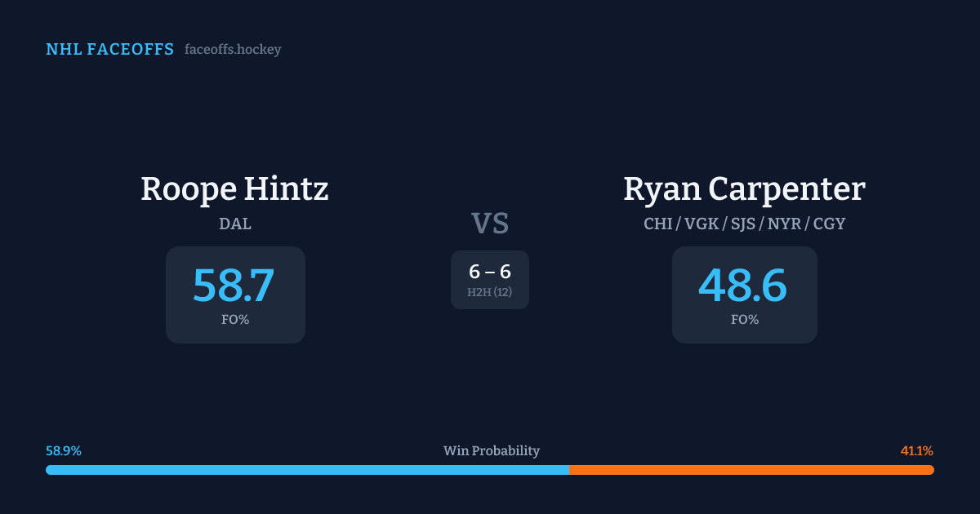Select the Ryan Carpenter player name
Image resolution: width=980 pixels, height=514 pixels.
coord(744,189)
